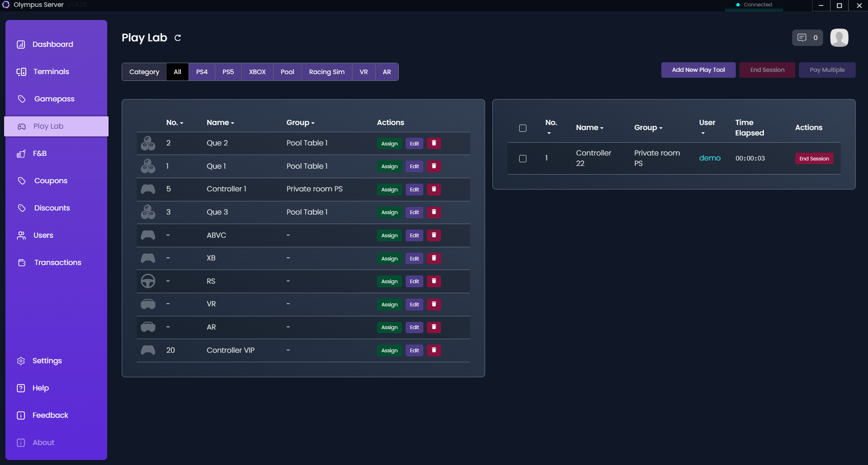The width and height of the screenshot is (868, 465).
Task: Open the Dashboard from the sidebar
Action: point(53,44)
